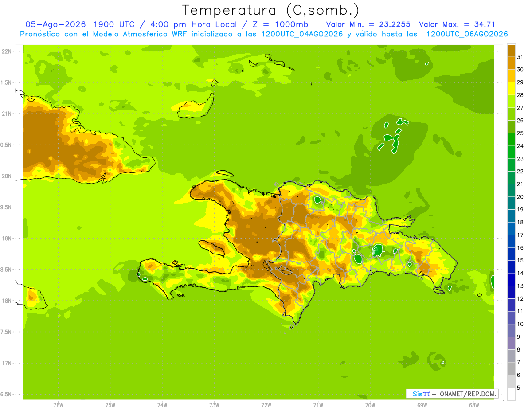Click the color scale label 28
The height and width of the screenshot is (411, 532).
click(x=520, y=95)
